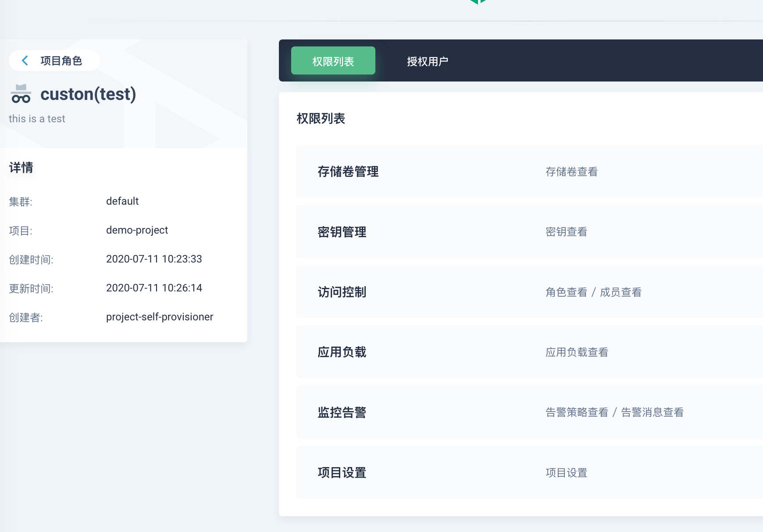Select the 监控告警 permission row

pos(530,412)
